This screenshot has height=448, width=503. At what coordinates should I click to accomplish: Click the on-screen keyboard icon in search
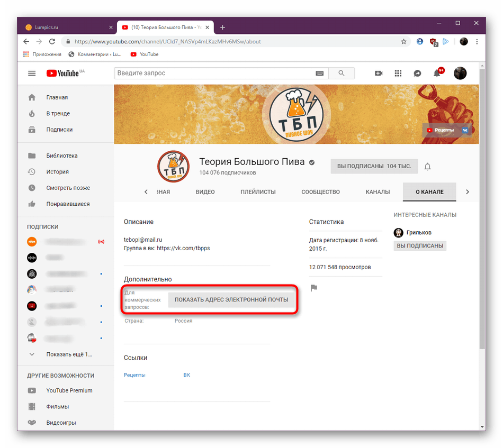pos(319,73)
